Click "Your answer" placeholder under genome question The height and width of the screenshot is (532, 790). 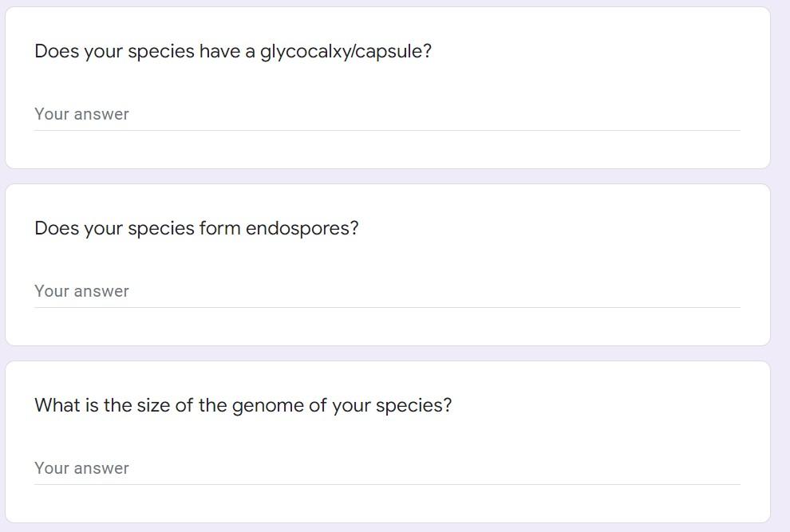point(81,469)
